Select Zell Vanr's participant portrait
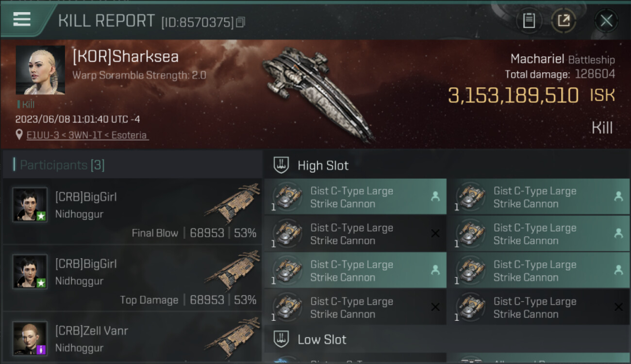The image size is (631, 364). click(30, 338)
